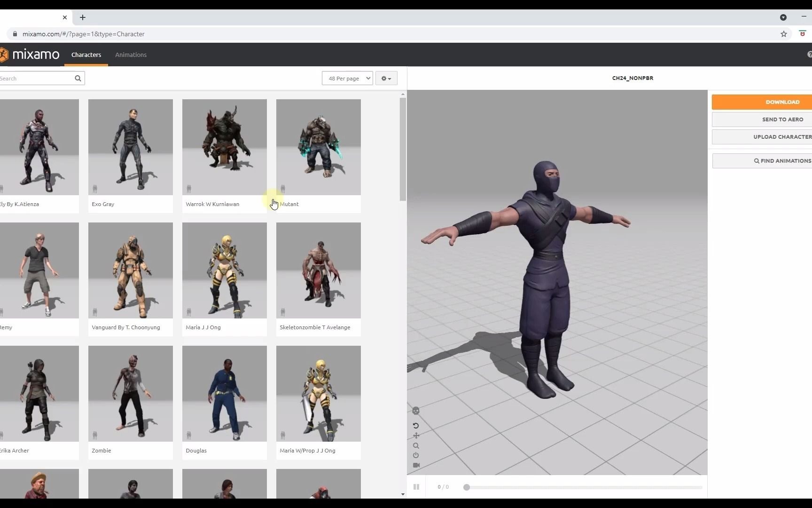Pause the animation playback
Viewport: 812px width, 508px height.
pyautogui.click(x=416, y=487)
